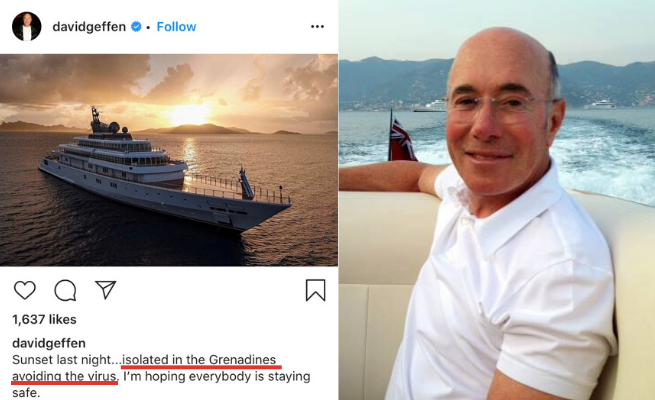Screen dimensions: 655x400
Task: Click the photo of the man in white shirt
Action: pyautogui.click(x=497, y=200)
